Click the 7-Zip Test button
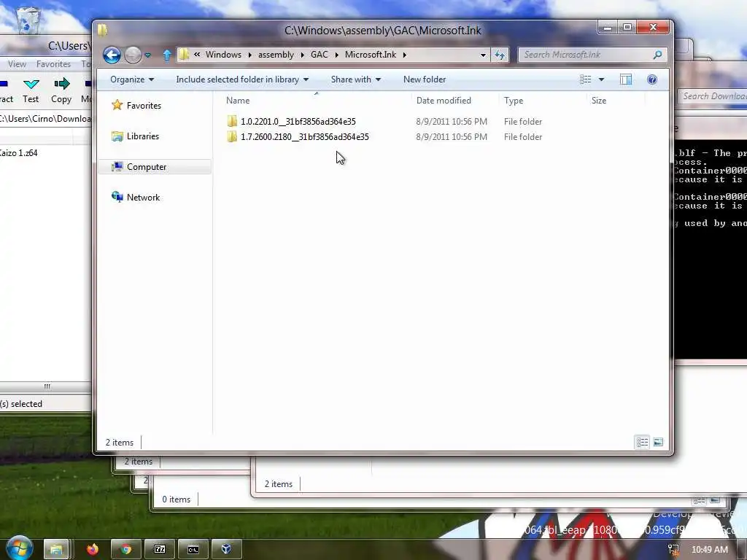The image size is (747, 560). pyautogui.click(x=31, y=90)
